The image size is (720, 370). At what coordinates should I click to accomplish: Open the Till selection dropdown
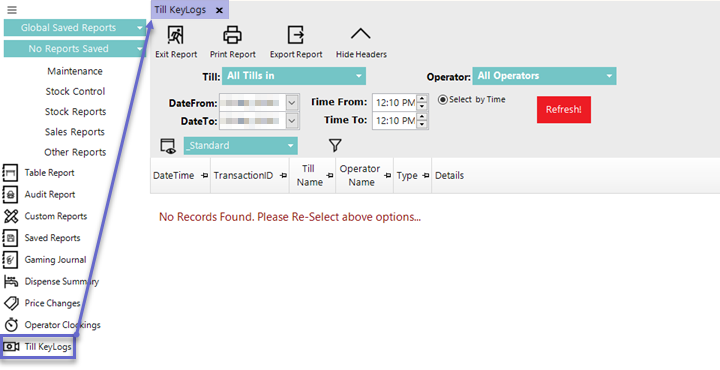tap(294, 76)
